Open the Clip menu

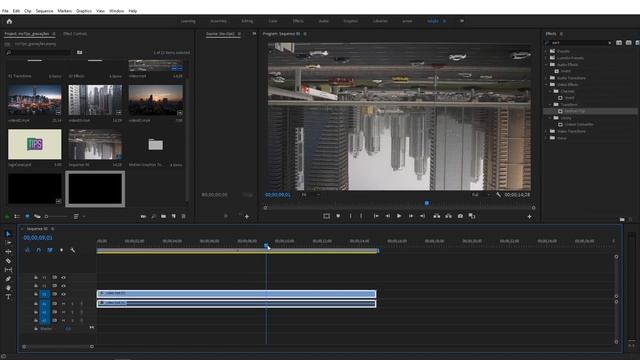(28, 11)
